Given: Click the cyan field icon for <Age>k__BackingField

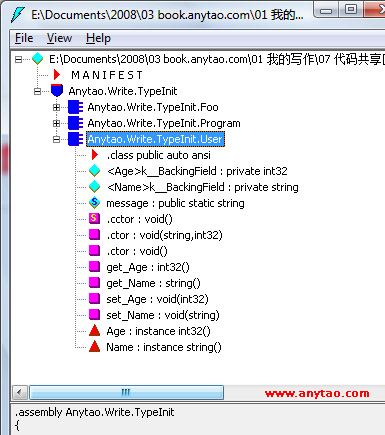Looking at the screenshot, I should [95, 171].
